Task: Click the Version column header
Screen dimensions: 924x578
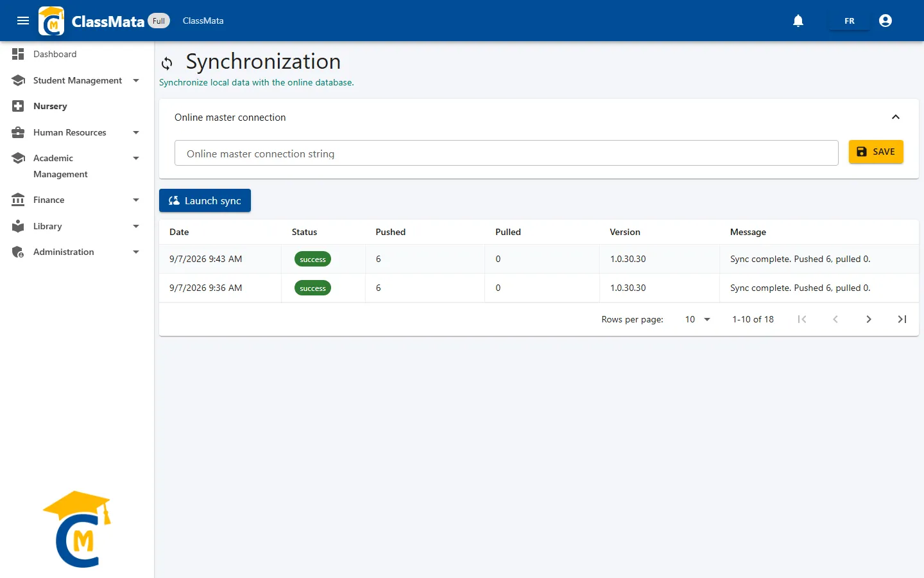Action: coord(625,232)
